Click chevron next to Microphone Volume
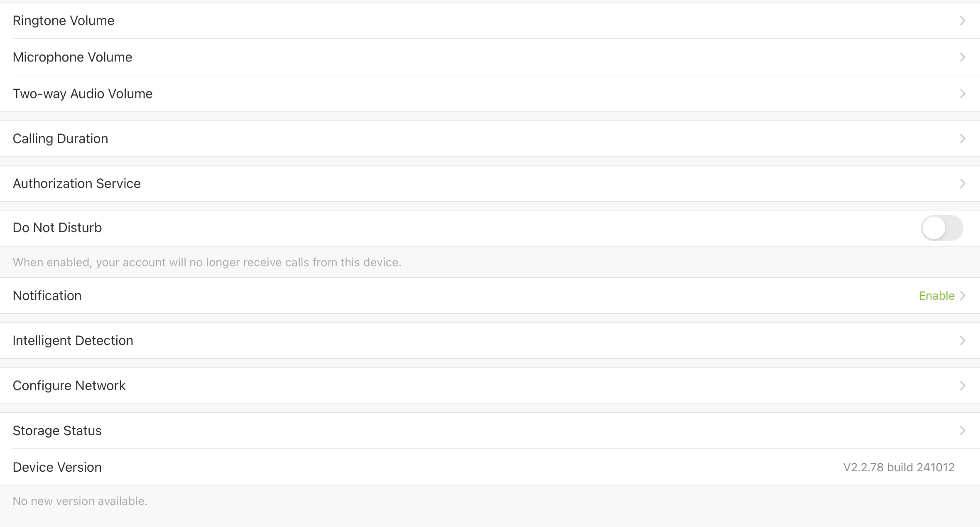The height and width of the screenshot is (527, 980). (x=962, y=57)
